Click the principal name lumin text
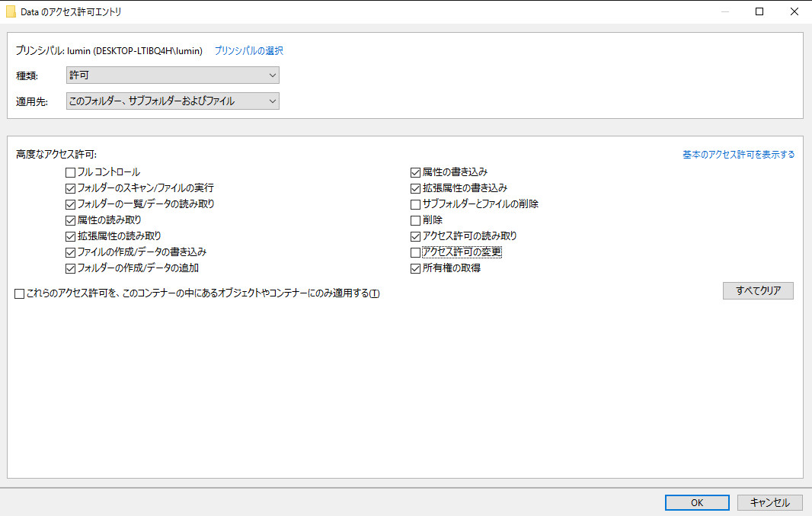 (x=135, y=51)
